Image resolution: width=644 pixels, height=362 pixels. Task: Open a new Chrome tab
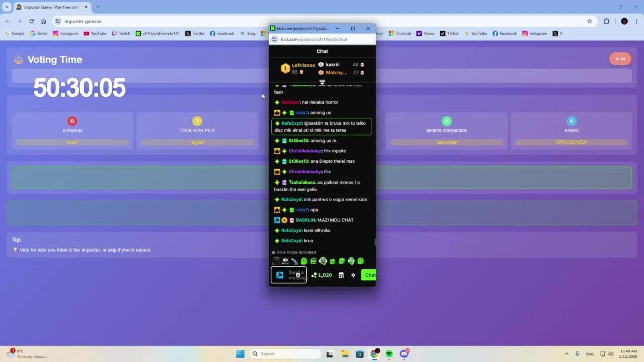(98, 7)
